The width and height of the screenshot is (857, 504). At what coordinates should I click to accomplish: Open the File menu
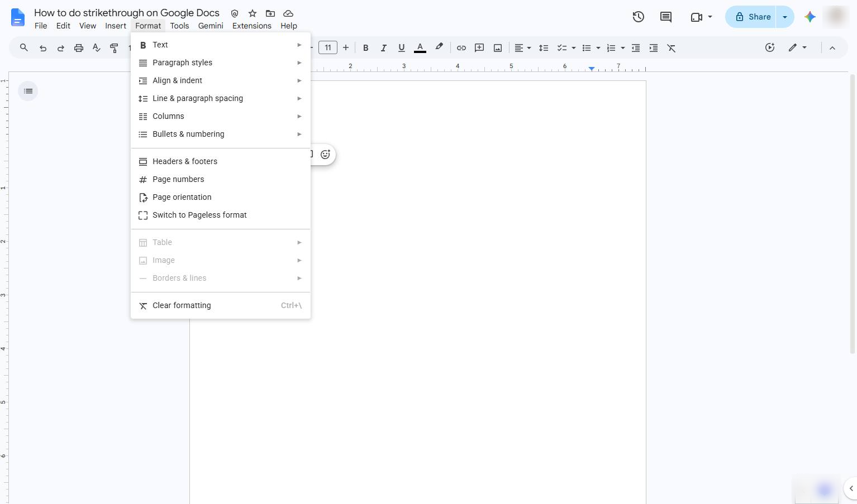click(41, 26)
